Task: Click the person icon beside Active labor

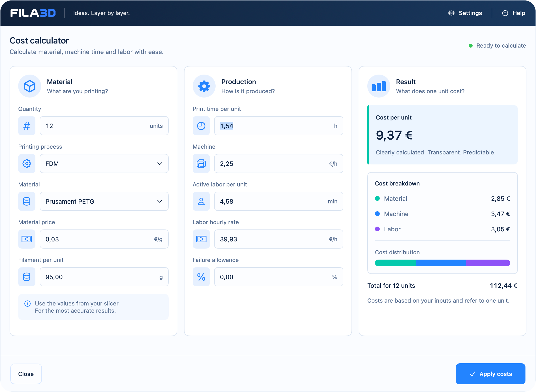Action: tap(201, 201)
